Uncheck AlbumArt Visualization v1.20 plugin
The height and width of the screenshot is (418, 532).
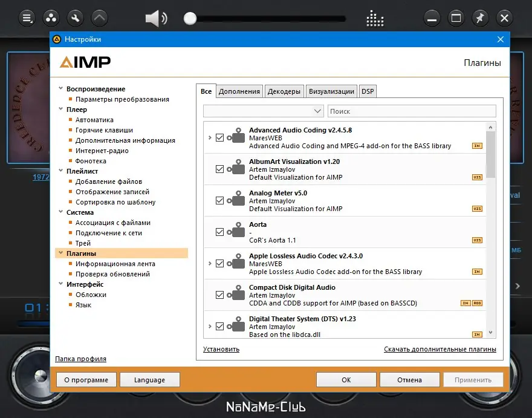click(219, 169)
